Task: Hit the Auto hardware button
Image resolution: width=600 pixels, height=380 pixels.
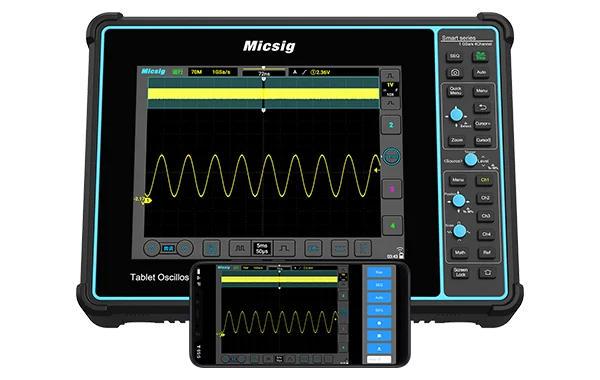Action: click(x=481, y=72)
